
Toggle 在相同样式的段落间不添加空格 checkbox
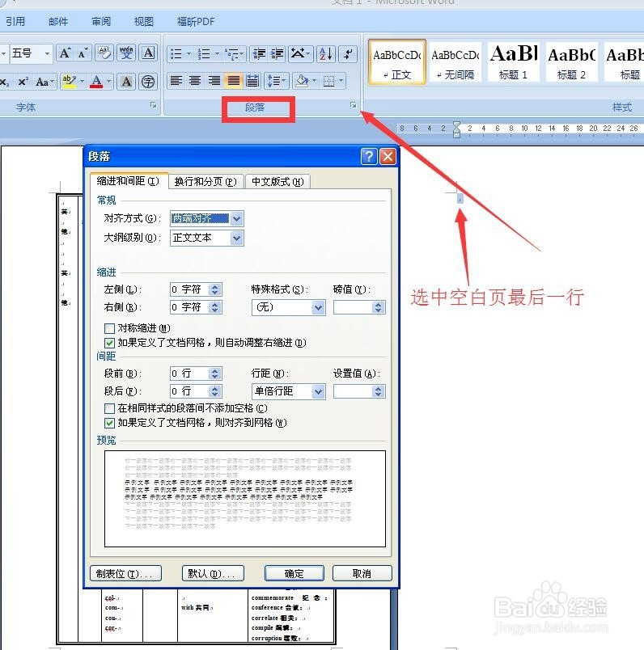coord(109,408)
